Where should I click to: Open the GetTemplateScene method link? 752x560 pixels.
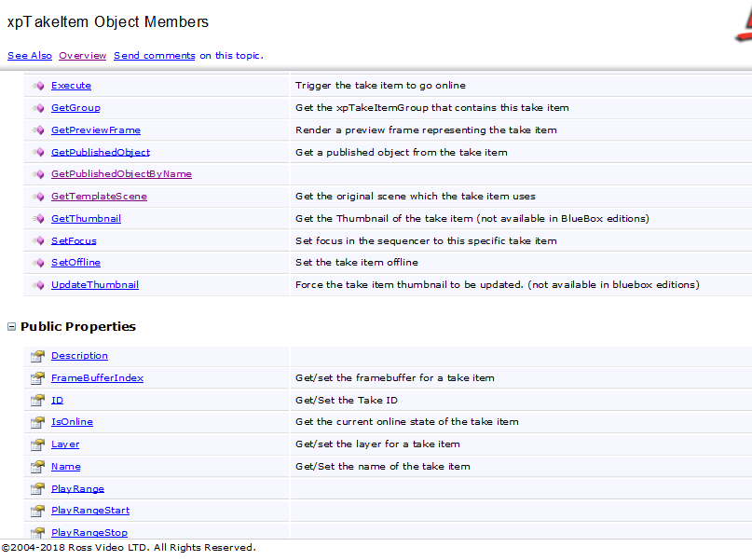(99, 197)
